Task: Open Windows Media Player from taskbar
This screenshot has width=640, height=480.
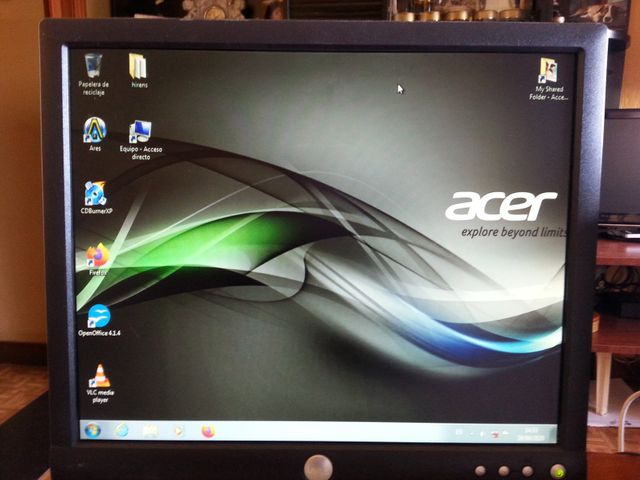Action: point(178,431)
